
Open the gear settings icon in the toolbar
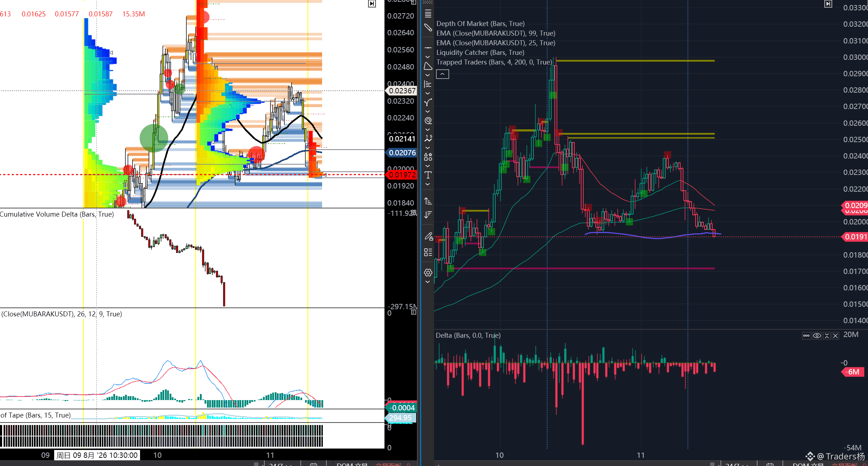tap(428, 273)
